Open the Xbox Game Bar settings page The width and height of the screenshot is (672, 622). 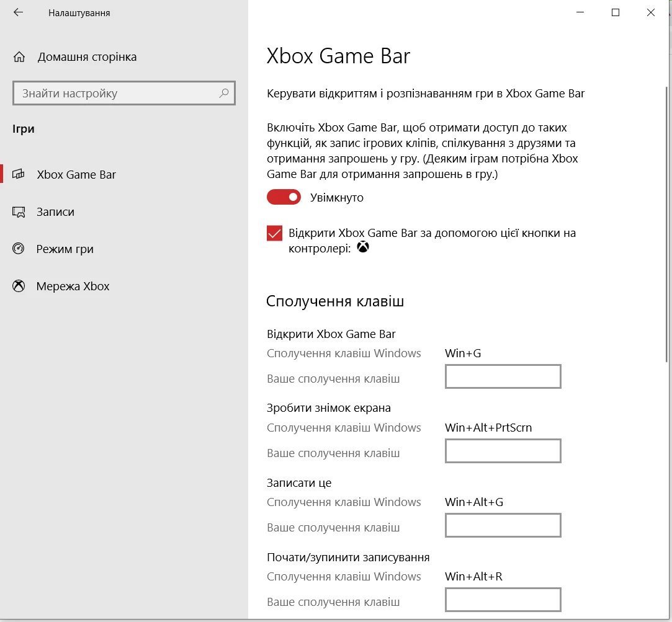point(124,174)
